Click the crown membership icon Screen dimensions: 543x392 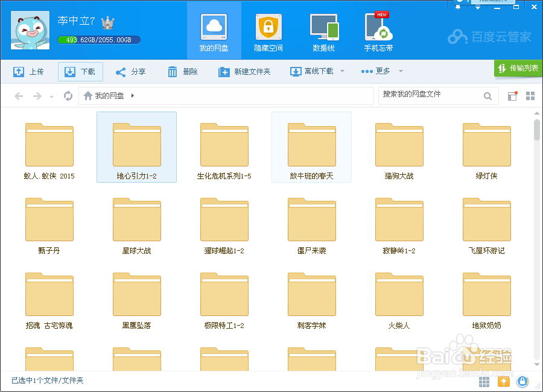click(108, 22)
